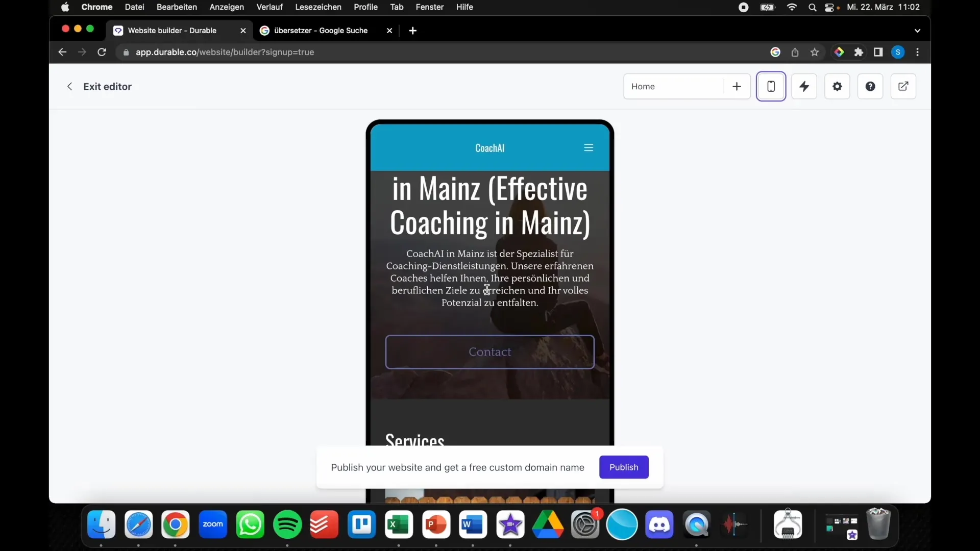
Task: Click the help question mark icon
Action: tap(870, 85)
